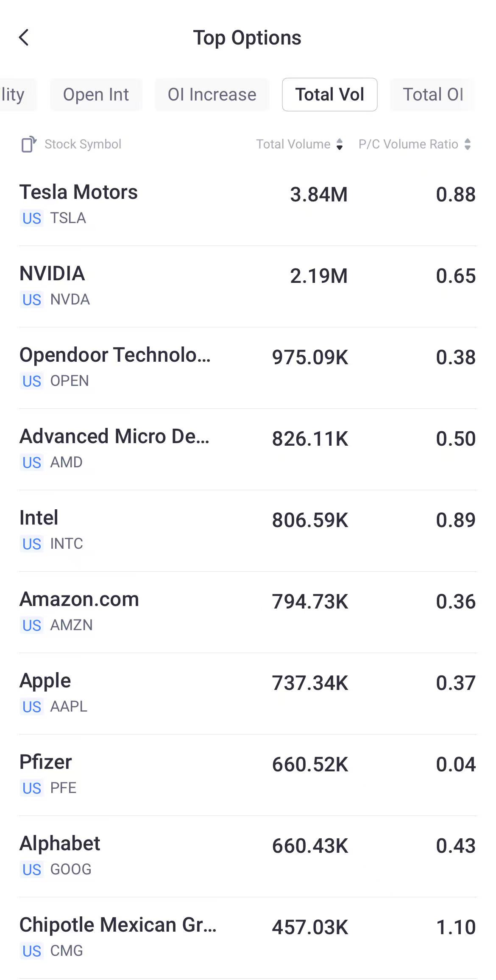The width and height of the screenshot is (496, 980).
Task: Select the Alphabet GOOG row
Action: tap(248, 856)
